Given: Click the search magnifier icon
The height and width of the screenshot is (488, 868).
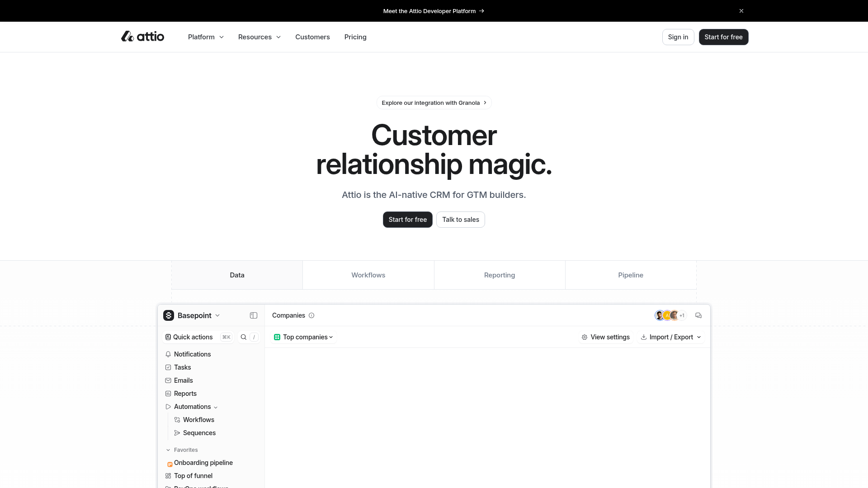Looking at the screenshot, I should click(244, 337).
